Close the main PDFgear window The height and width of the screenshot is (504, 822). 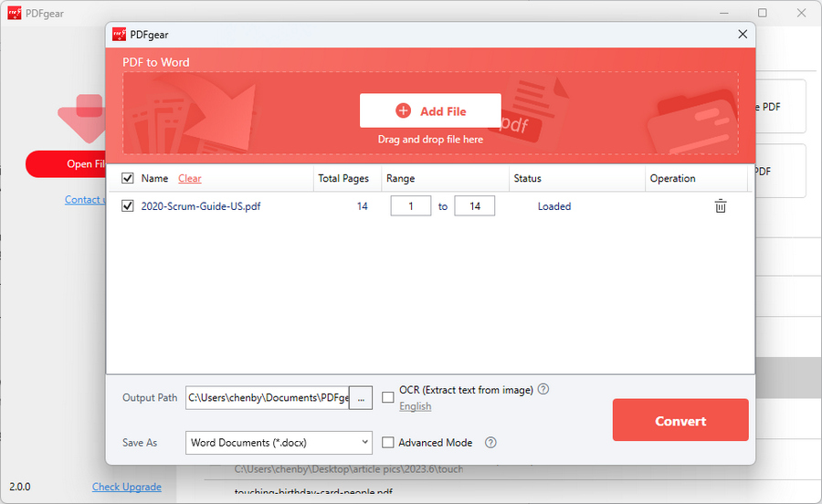coord(801,13)
